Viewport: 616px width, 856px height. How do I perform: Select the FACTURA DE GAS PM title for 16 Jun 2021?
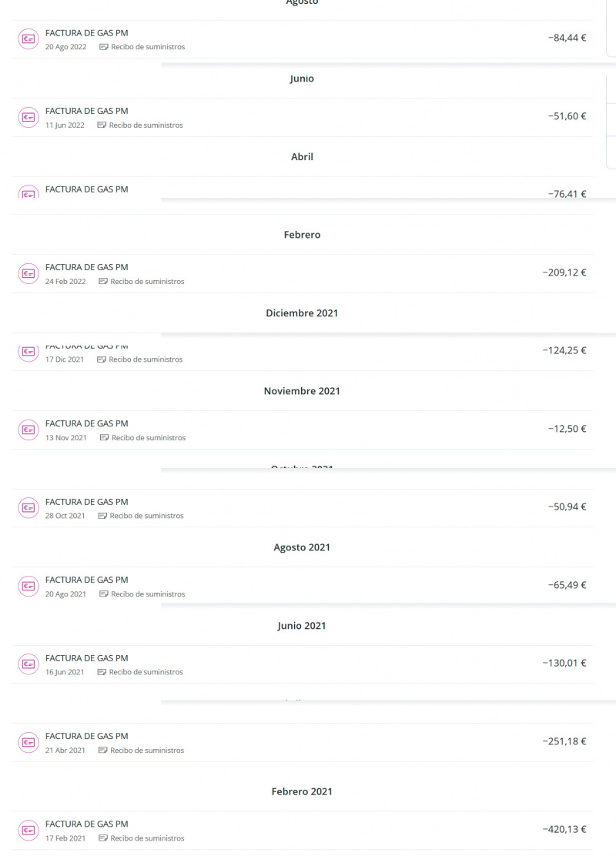(x=87, y=658)
